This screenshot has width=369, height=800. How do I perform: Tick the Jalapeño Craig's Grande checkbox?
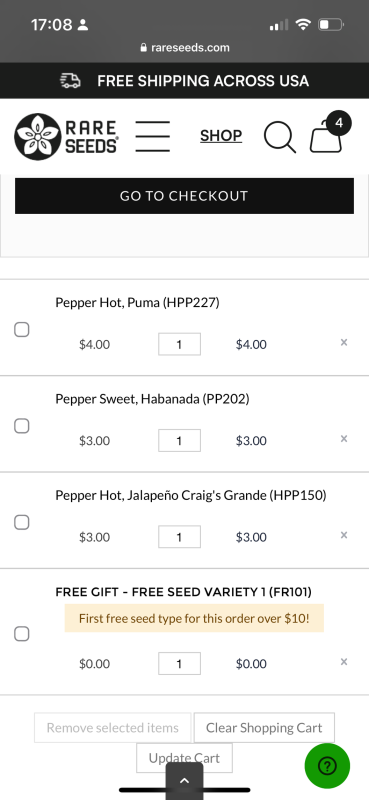(21, 522)
